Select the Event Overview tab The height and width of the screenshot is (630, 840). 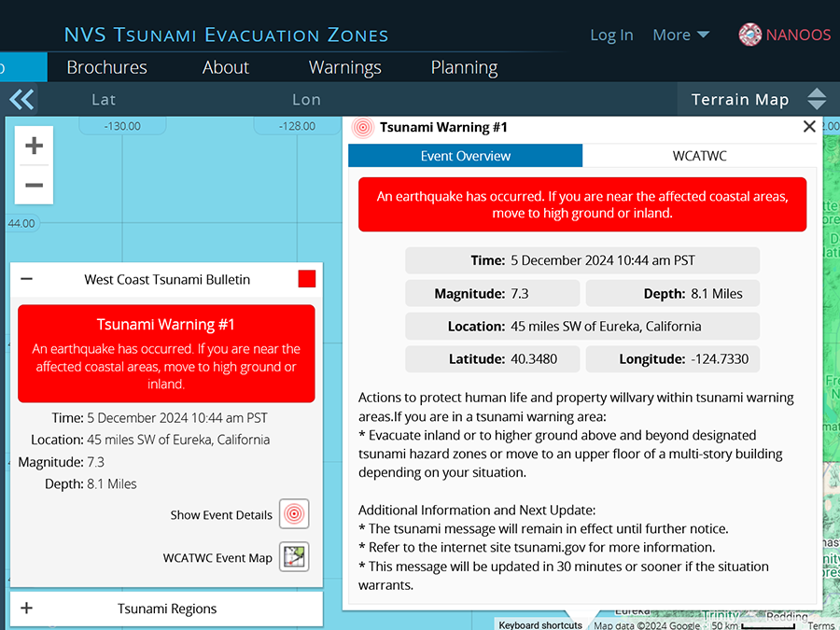(465, 156)
